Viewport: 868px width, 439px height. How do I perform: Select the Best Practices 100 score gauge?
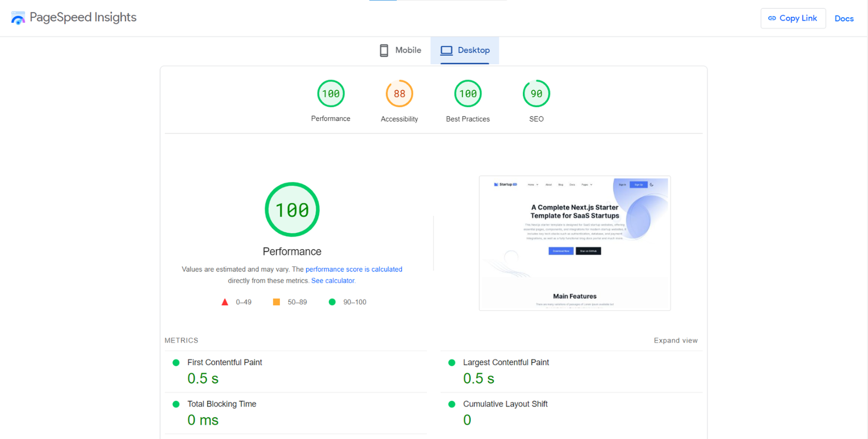[468, 94]
